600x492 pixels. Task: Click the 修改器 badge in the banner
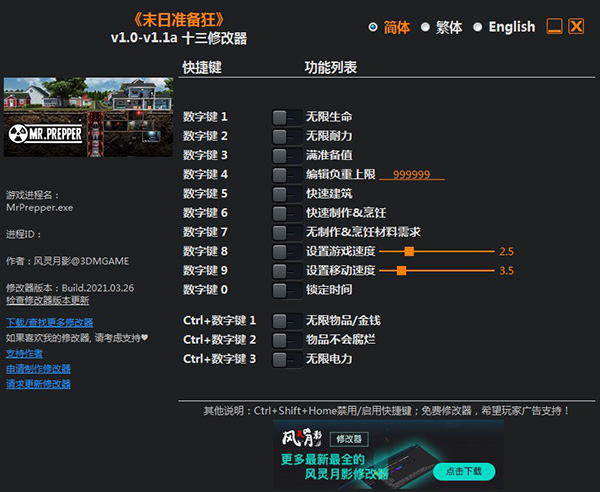349,439
